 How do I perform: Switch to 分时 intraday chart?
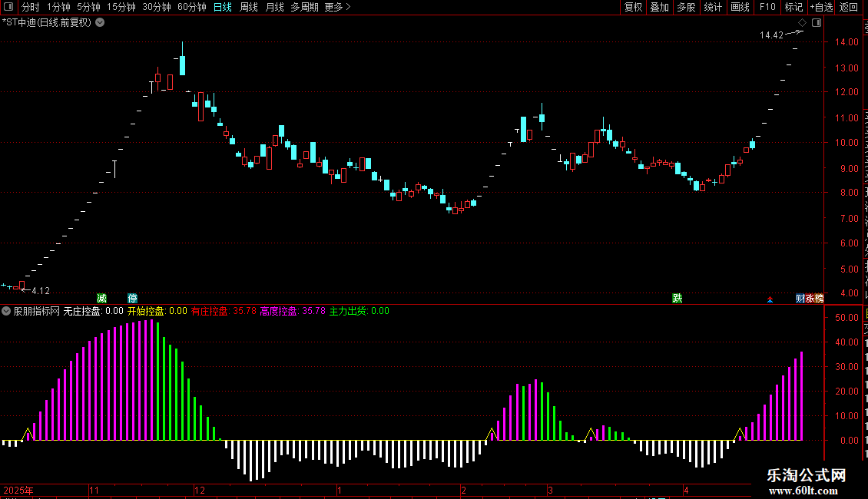pyautogui.click(x=31, y=7)
